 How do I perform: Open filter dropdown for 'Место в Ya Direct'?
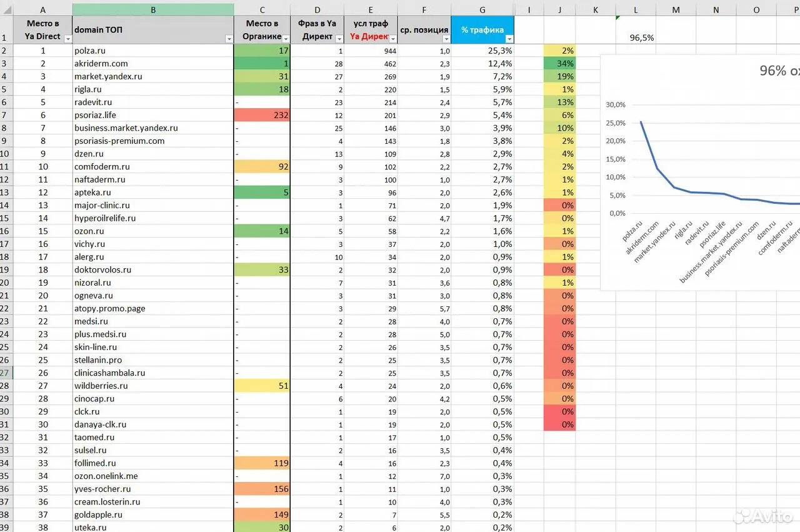click(x=67, y=39)
